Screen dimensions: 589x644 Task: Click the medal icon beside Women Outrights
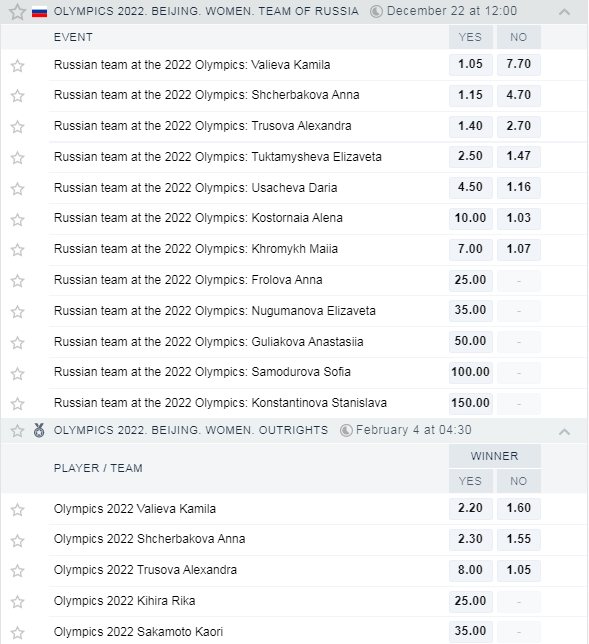39,430
